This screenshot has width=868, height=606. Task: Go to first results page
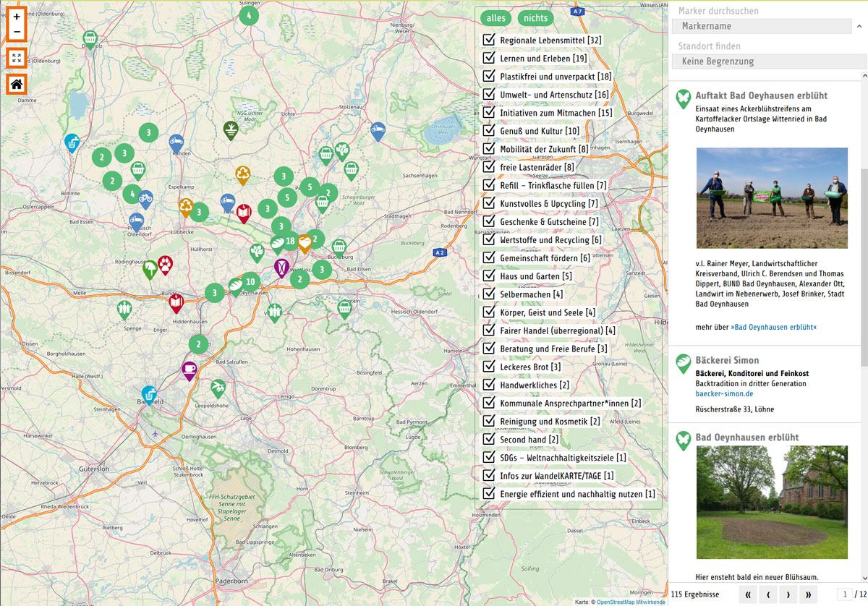click(x=748, y=595)
